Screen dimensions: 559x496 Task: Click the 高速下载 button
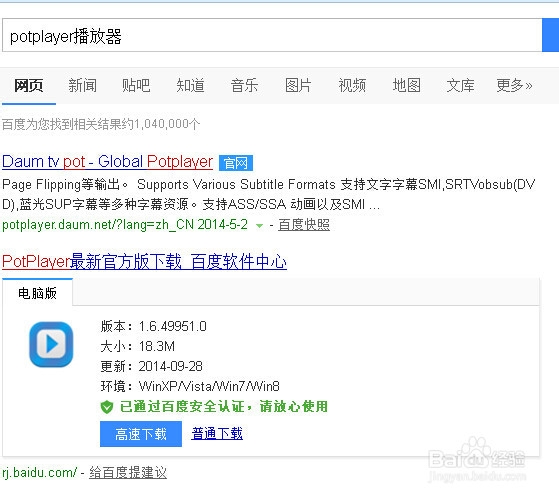point(141,434)
